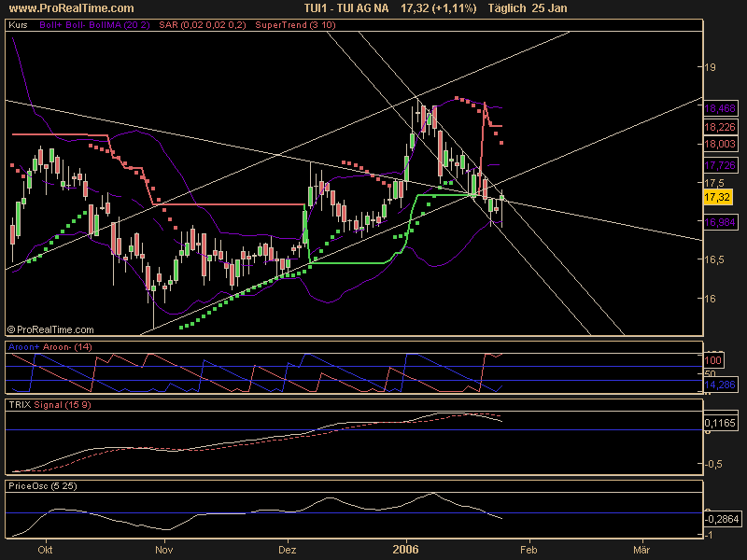Click the 2006 label on the time axis

pos(406,551)
